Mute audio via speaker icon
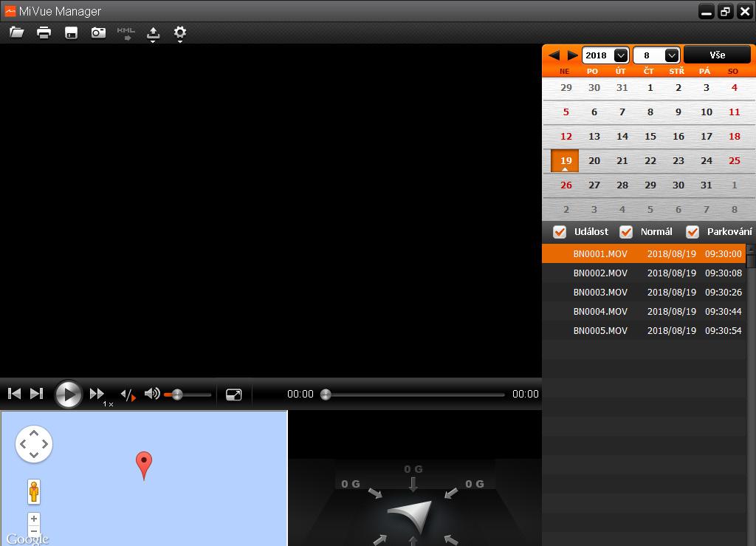This screenshot has width=756, height=546. pyautogui.click(x=152, y=394)
